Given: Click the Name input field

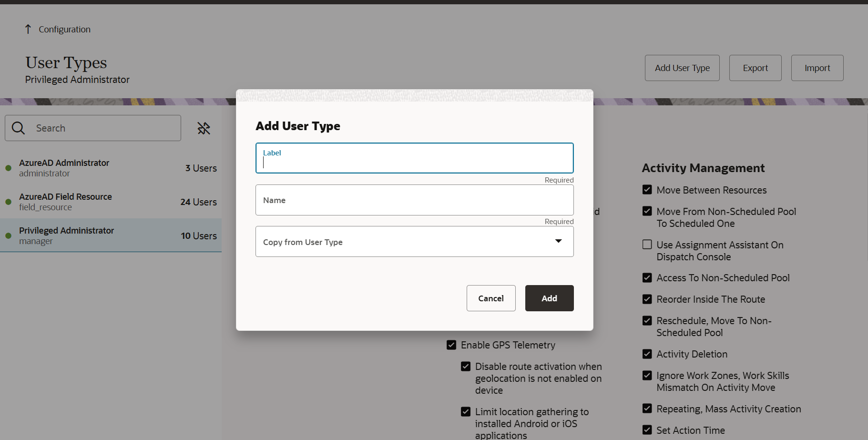Looking at the screenshot, I should coord(414,200).
